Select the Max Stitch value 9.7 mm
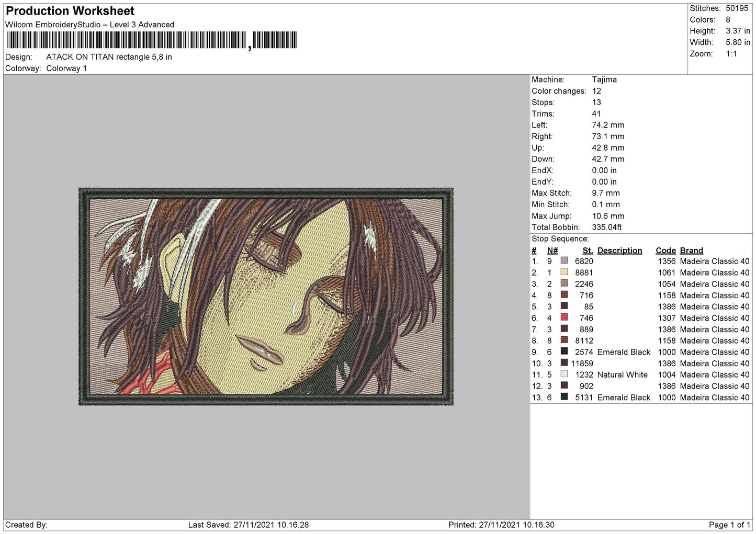Screen dimensions: 756x534 [606, 193]
